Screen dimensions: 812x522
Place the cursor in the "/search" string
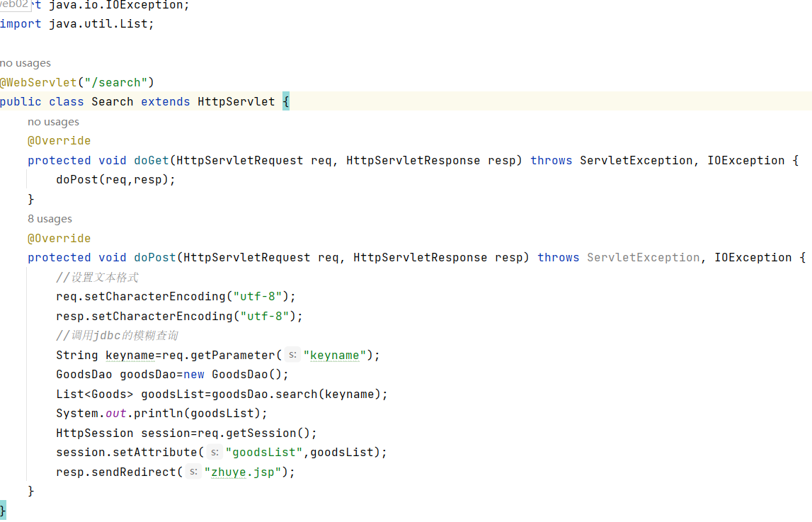(116, 83)
